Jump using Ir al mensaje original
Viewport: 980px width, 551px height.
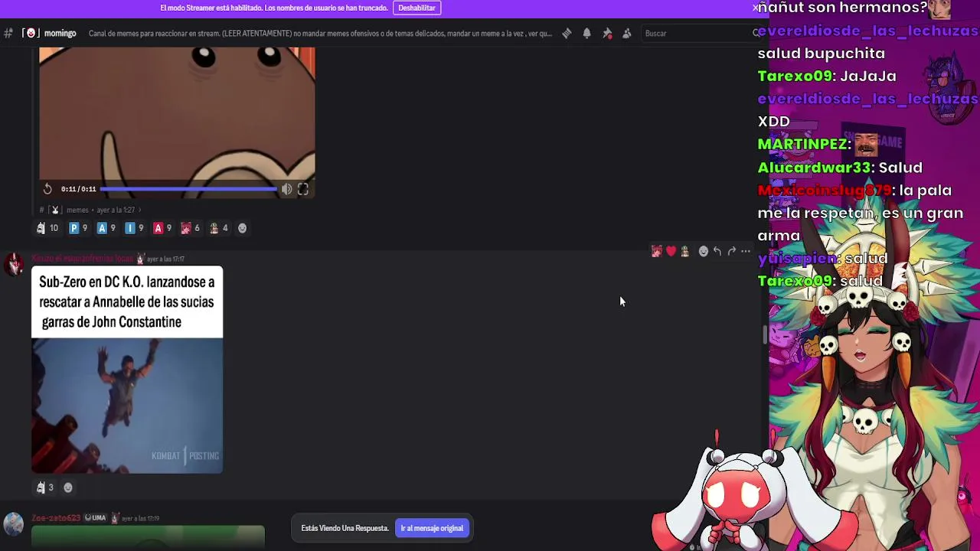tap(432, 528)
